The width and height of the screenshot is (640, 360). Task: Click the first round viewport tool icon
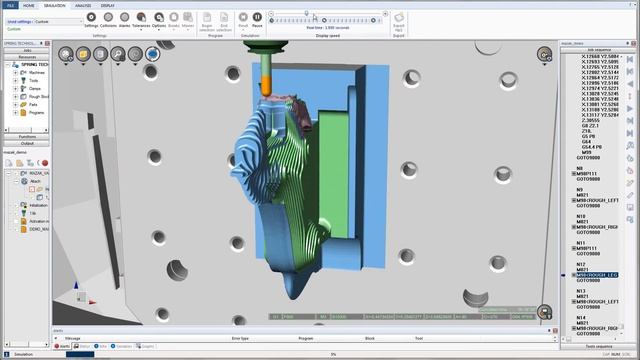pos(66,54)
